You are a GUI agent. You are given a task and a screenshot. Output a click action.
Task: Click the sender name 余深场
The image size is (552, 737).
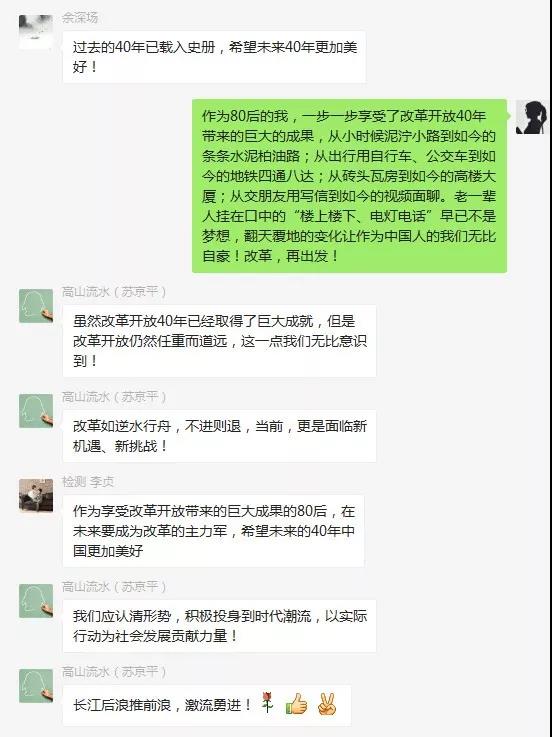[x=80, y=18]
